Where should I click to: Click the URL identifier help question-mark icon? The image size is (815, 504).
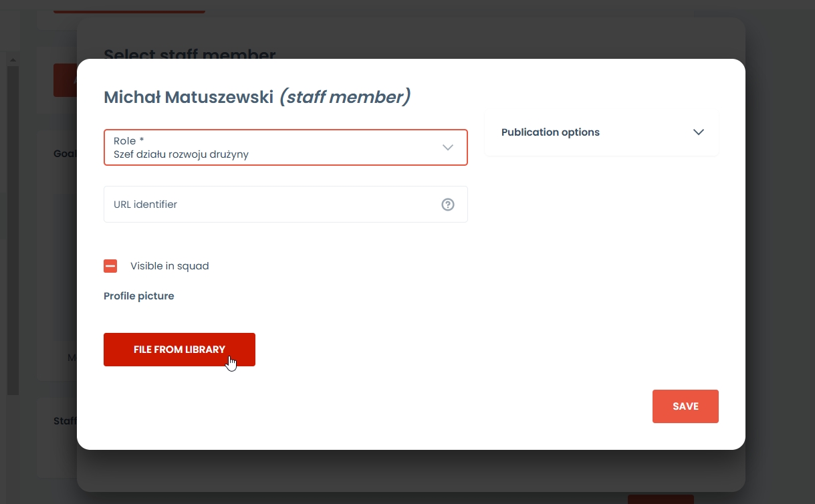(448, 205)
